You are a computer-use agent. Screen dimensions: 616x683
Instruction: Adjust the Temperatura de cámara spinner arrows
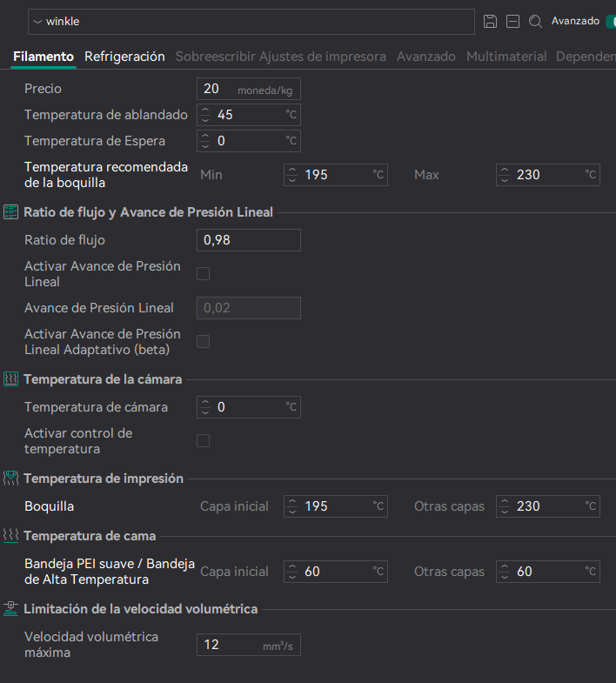(205, 407)
